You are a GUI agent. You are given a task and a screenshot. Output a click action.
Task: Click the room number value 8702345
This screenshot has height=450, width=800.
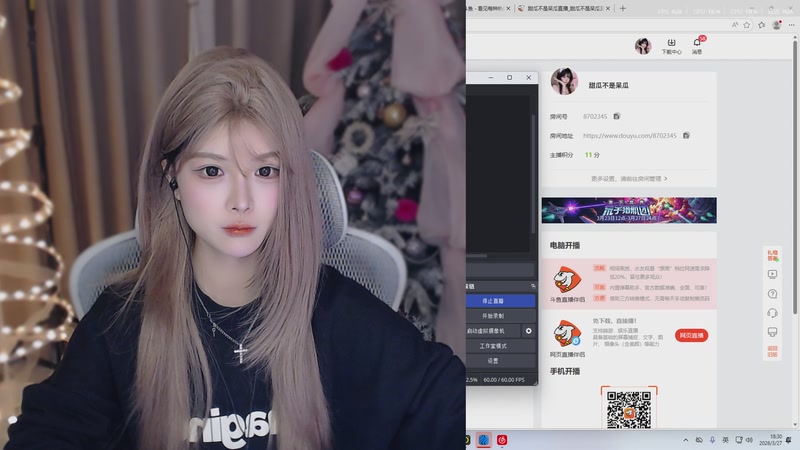pyautogui.click(x=595, y=116)
